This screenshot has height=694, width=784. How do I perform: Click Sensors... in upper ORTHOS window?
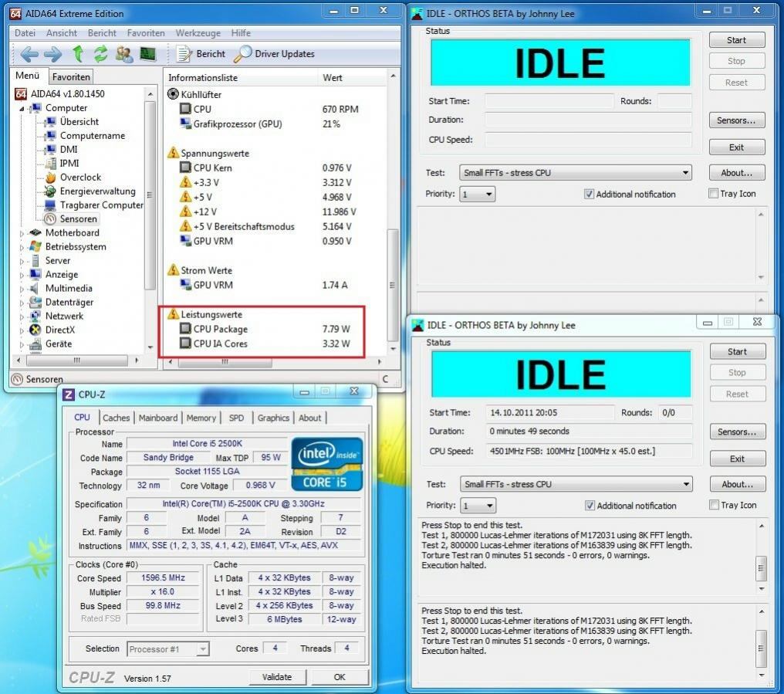tap(736, 120)
